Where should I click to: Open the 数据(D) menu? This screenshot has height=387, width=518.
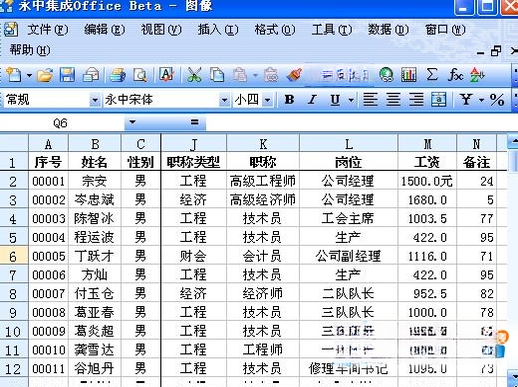coord(388,30)
